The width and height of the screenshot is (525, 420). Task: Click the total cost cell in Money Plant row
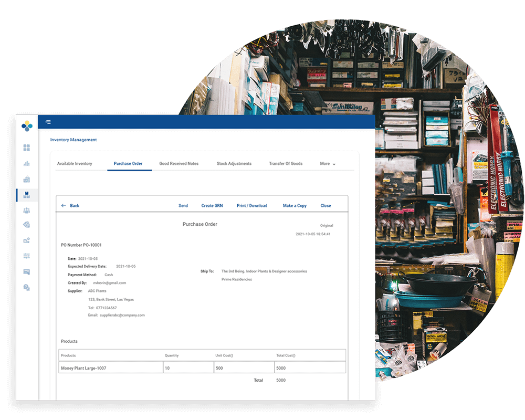point(310,368)
